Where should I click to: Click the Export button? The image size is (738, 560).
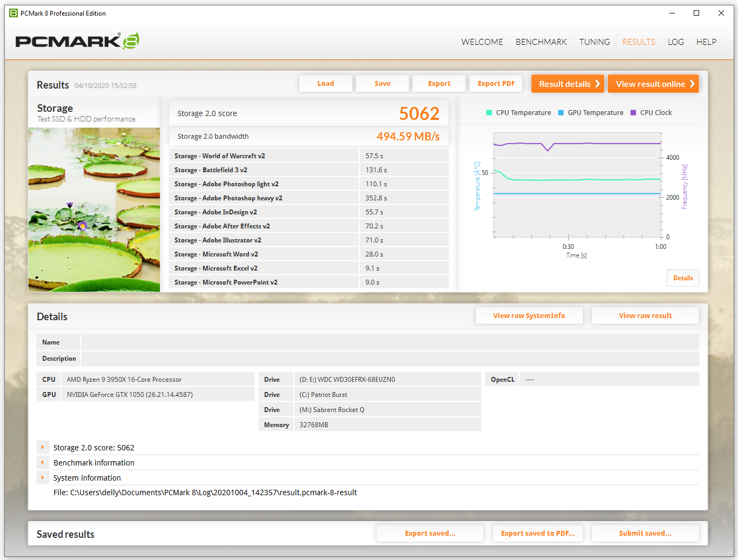[439, 84]
